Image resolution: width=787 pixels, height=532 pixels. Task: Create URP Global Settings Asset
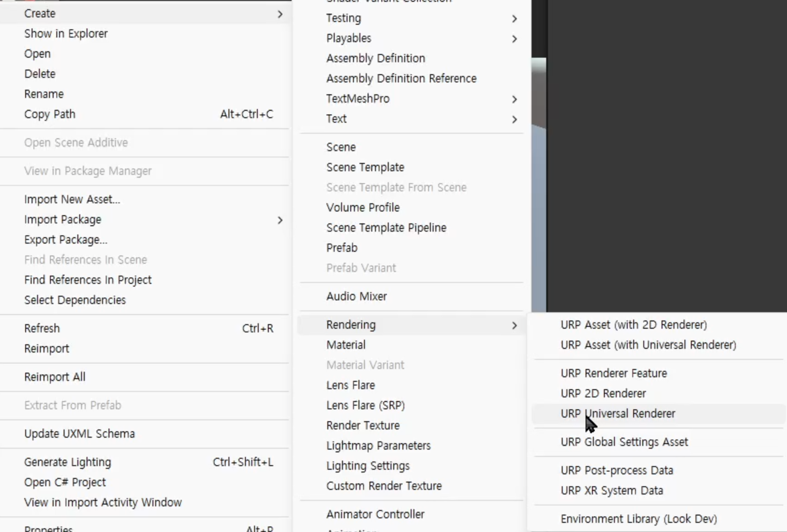tap(659, 442)
